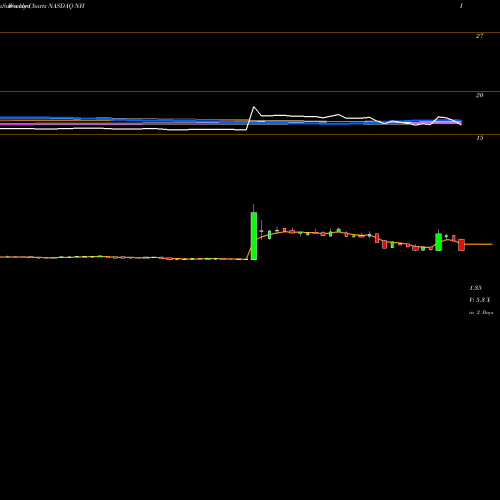Screen dimensions: 500x500
Task: Click the last red candlestick on the right
Action: coord(461,245)
